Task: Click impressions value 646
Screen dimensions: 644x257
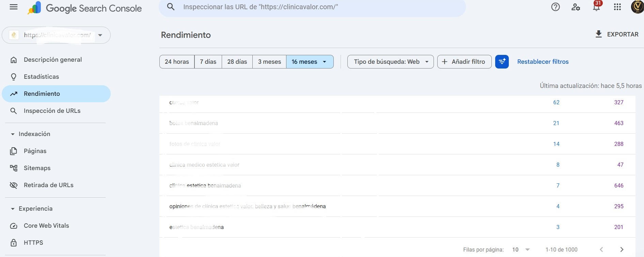Action: (619, 185)
